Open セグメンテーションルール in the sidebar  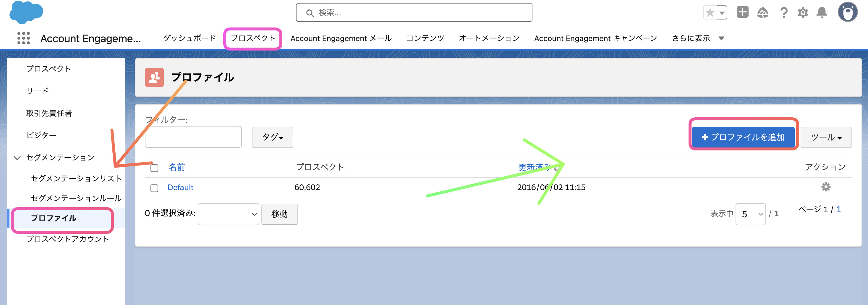click(x=76, y=198)
